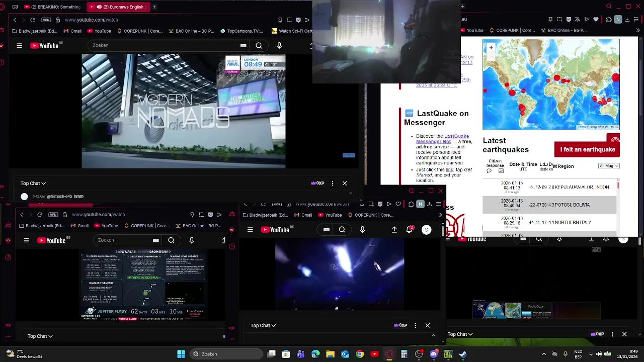Open the 'All Mag' magnitude filter dropdown
Viewport: 644px width, 362px height.
point(609,166)
